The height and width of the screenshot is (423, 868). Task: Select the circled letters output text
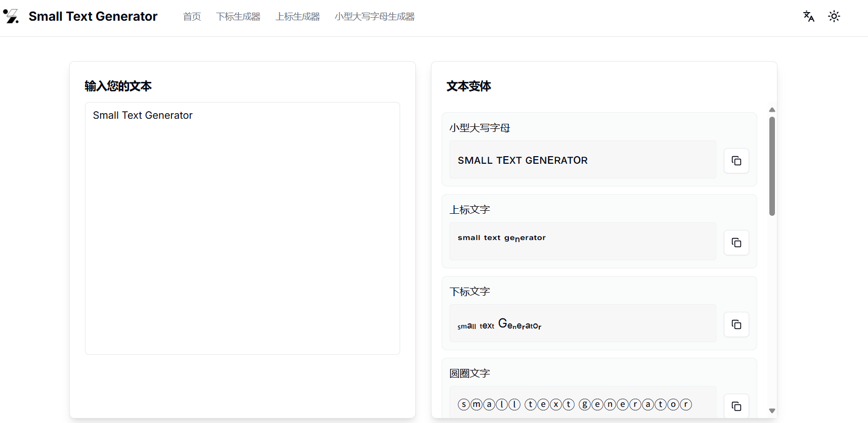pyautogui.click(x=574, y=404)
